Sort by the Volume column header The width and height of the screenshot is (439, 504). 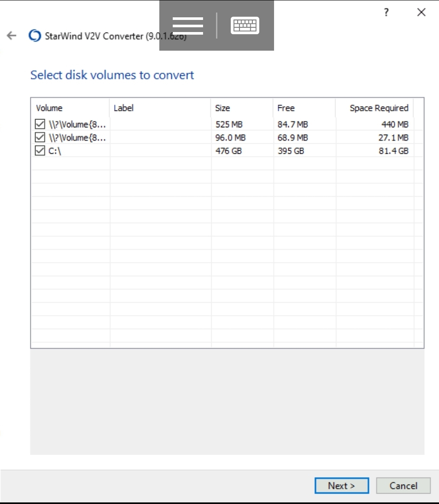tap(71, 108)
